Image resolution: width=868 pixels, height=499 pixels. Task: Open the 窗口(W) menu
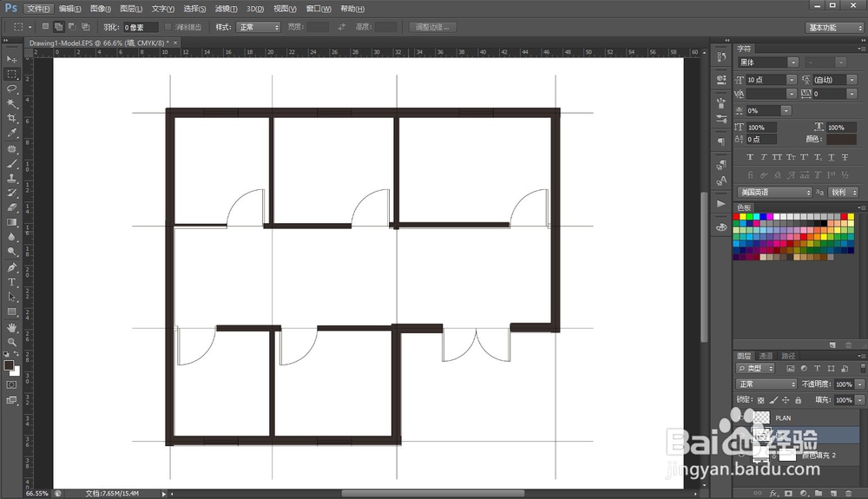[x=319, y=9]
